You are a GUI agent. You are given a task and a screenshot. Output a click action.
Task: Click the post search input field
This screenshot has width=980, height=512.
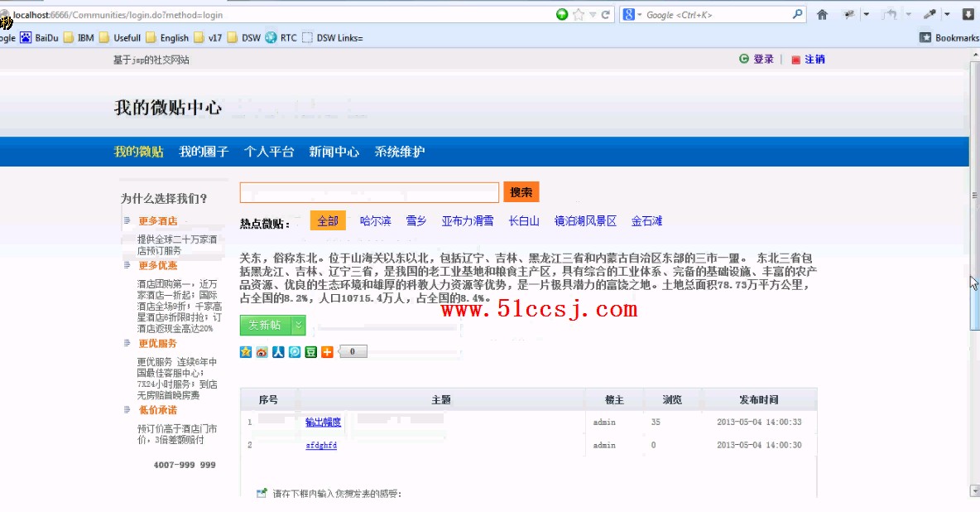click(369, 192)
